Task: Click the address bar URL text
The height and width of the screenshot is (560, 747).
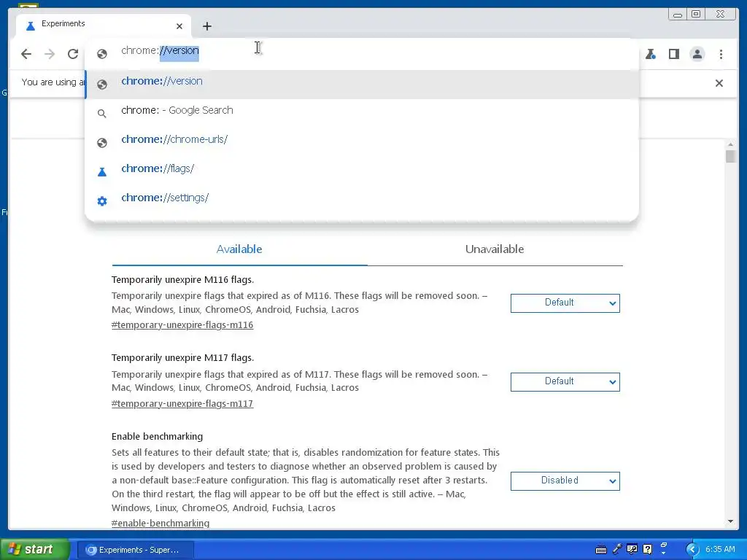Action: (x=160, y=50)
